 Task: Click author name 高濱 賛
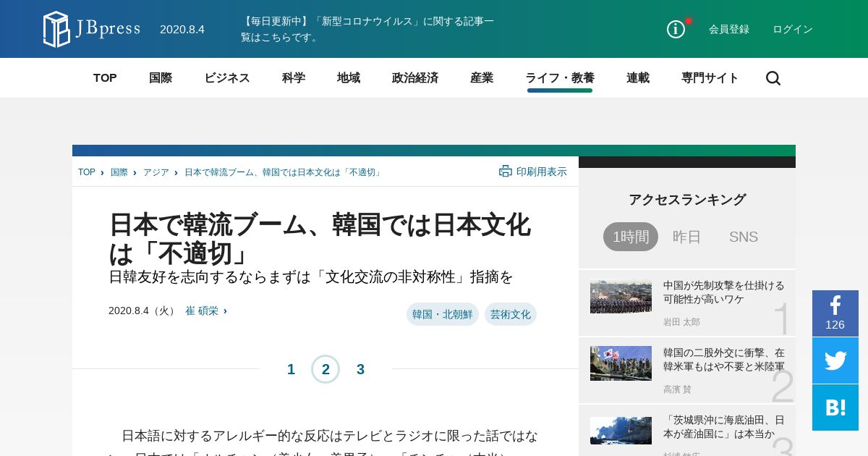pos(677,389)
